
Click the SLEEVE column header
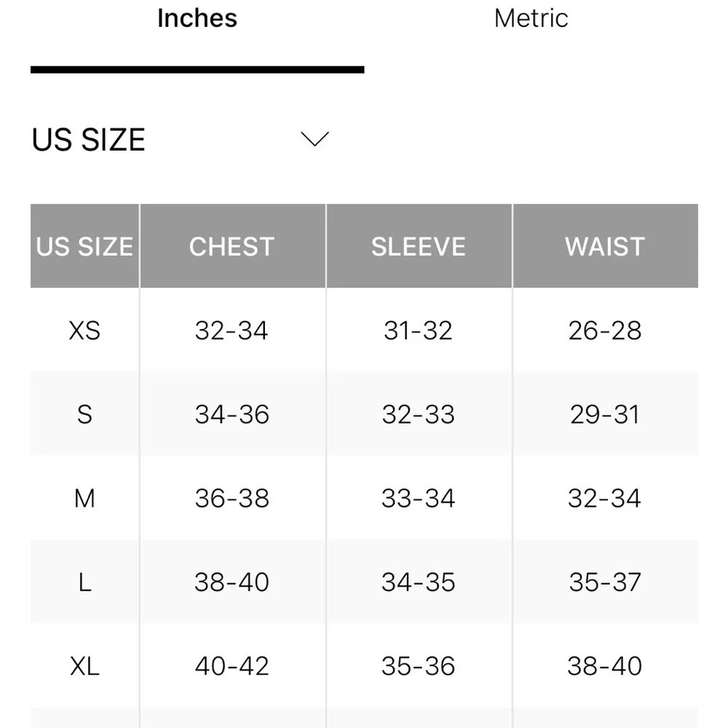(419, 247)
